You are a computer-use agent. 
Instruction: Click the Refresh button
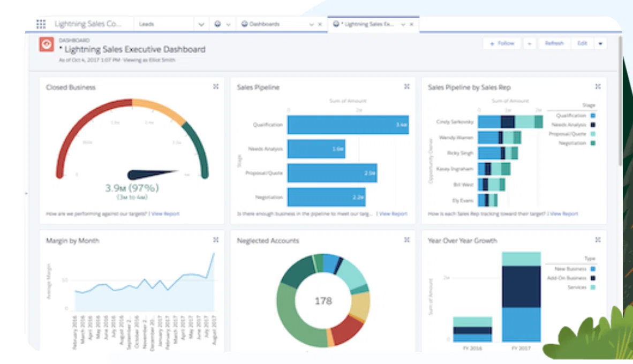point(554,43)
